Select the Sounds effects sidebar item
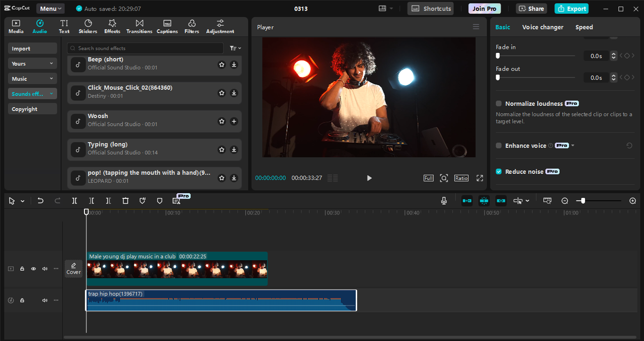 pyautogui.click(x=32, y=93)
